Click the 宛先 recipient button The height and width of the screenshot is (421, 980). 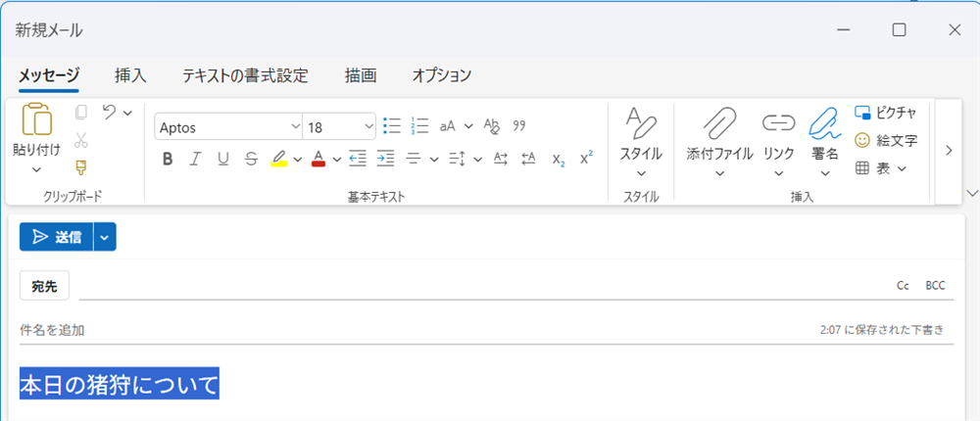44,286
